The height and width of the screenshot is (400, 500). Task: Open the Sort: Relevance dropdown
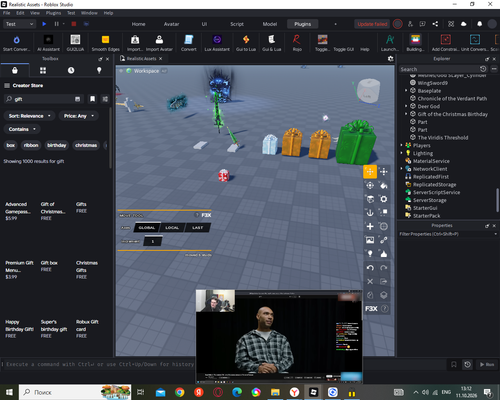[30, 116]
